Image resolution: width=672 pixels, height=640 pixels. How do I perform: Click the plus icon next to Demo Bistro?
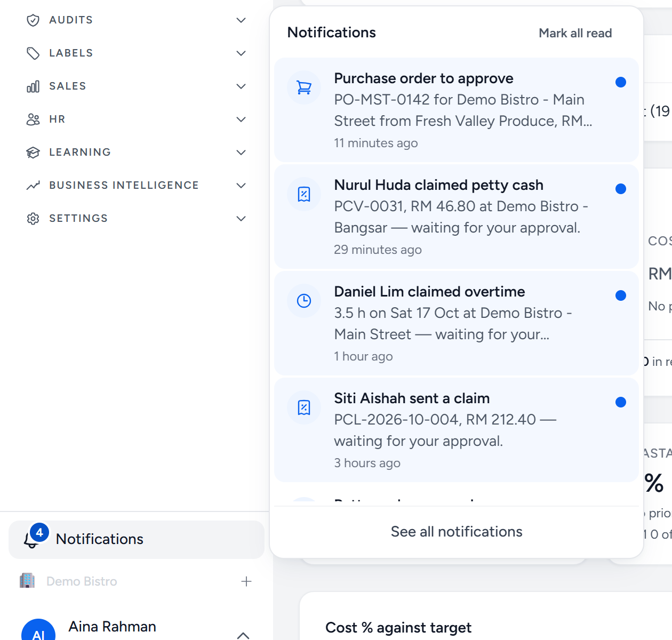(x=246, y=581)
